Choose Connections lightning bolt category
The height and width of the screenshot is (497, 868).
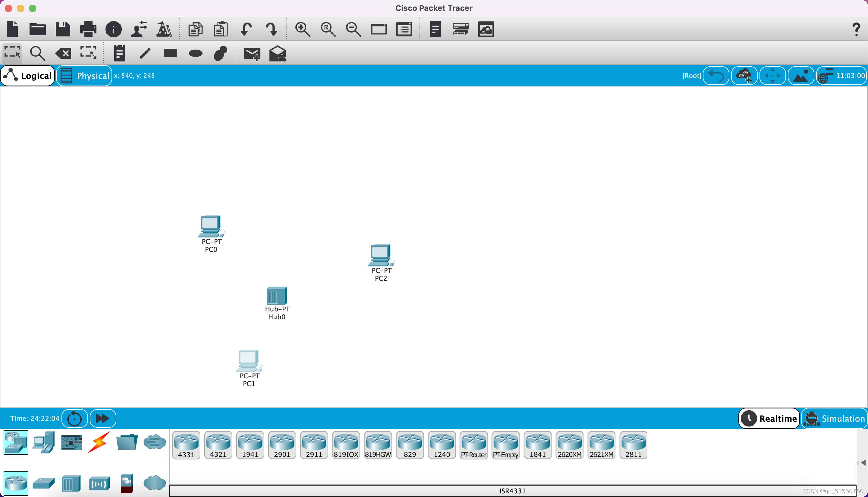tap(99, 442)
